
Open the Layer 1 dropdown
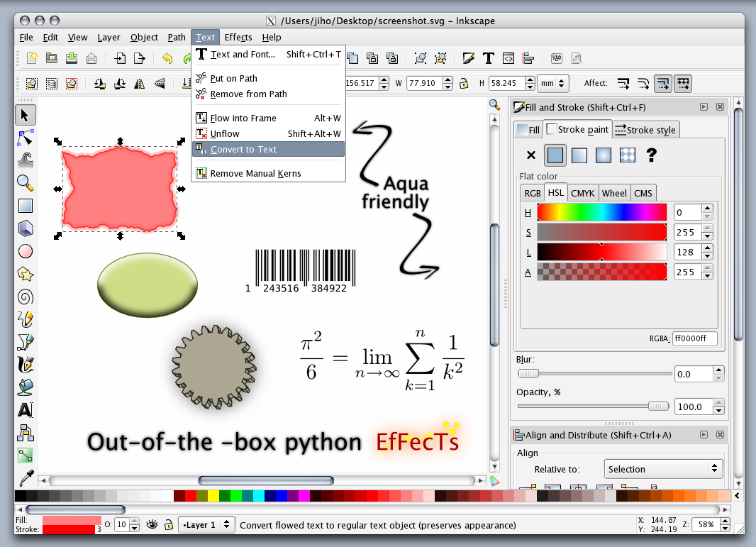click(206, 525)
